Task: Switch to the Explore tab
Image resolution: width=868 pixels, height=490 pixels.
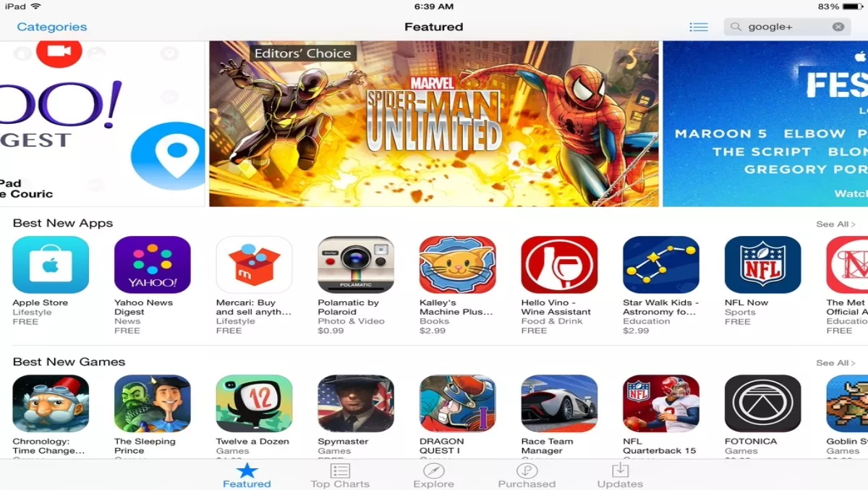Action: point(433,476)
